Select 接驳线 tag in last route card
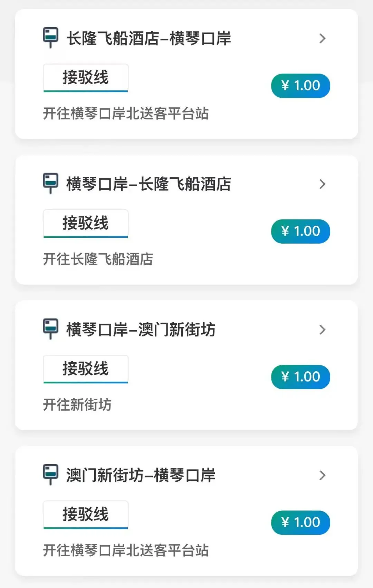Screen dimensions: 373x588 [x=86, y=514]
